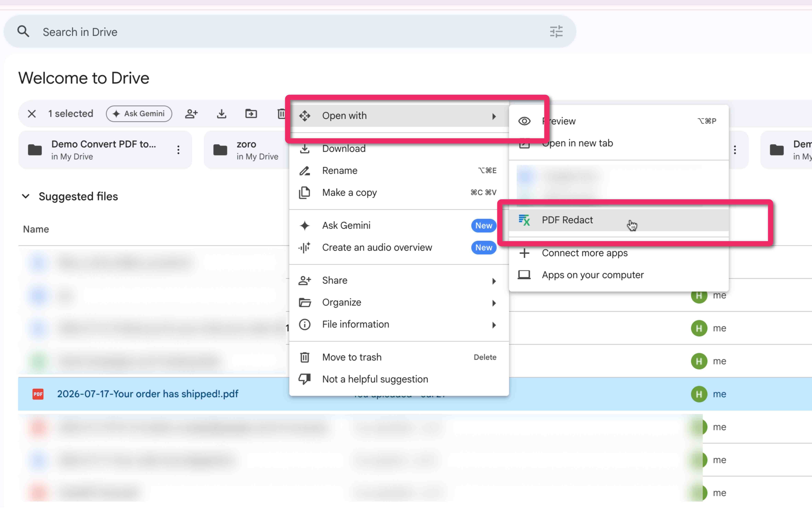Click the download toolbar icon
This screenshot has width=812, height=510.
pyautogui.click(x=221, y=114)
